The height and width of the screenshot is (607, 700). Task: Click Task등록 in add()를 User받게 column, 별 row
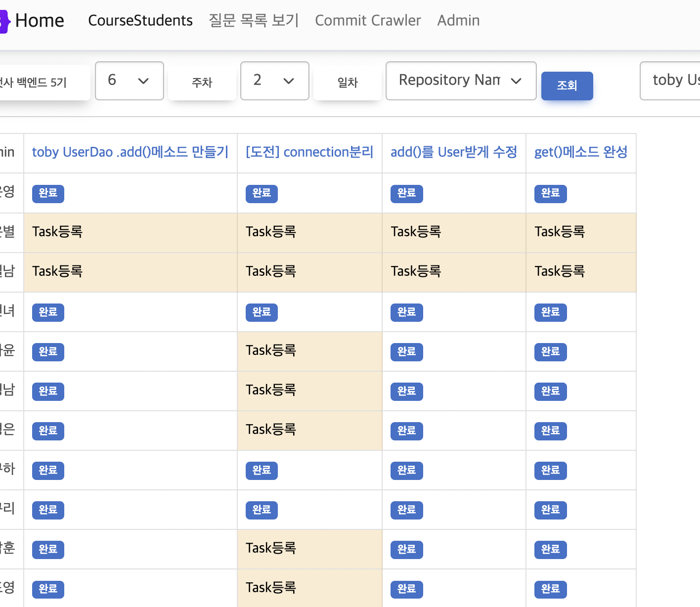point(416,232)
